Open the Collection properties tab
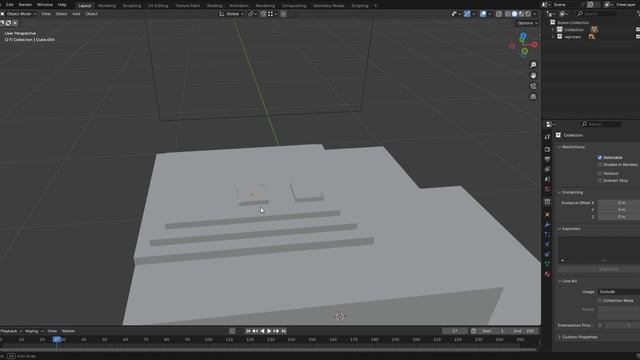This screenshot has height=360, width=640. tap(547, 202)
